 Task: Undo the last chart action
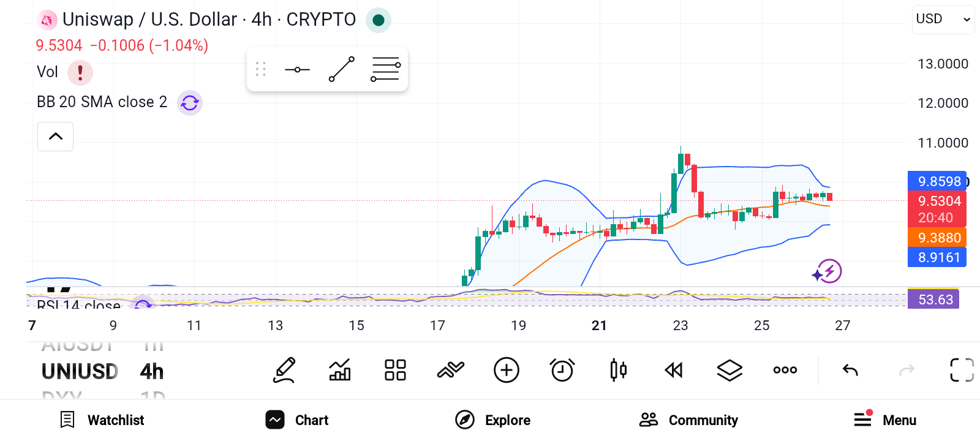(850, 370)
